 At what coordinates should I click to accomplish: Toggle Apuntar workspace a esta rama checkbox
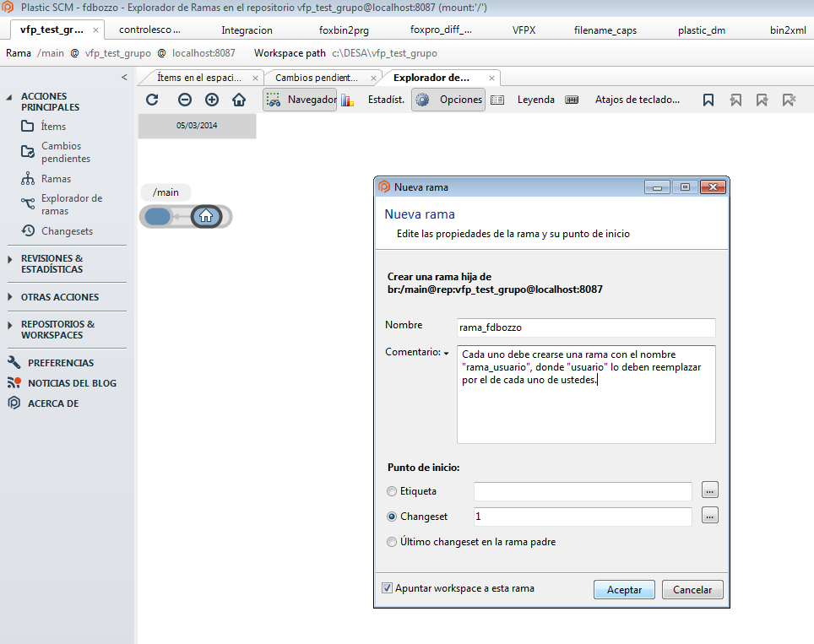coord(388,588)
